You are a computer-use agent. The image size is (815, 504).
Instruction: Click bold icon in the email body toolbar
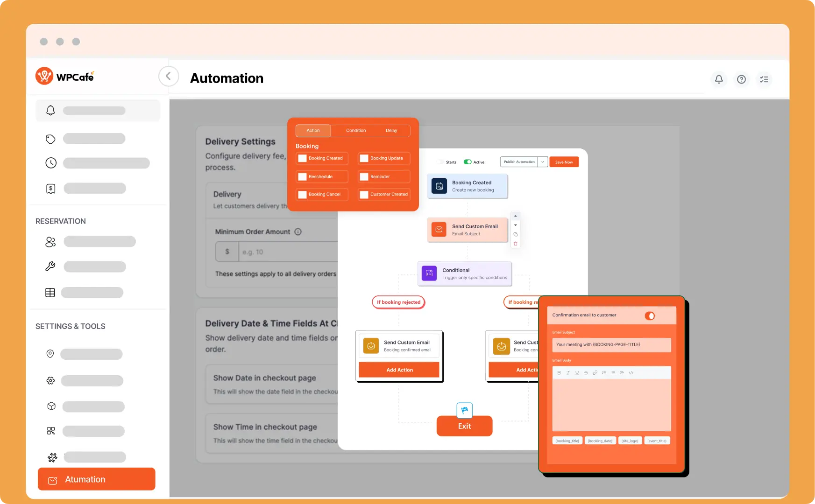(x=559, y=373)
